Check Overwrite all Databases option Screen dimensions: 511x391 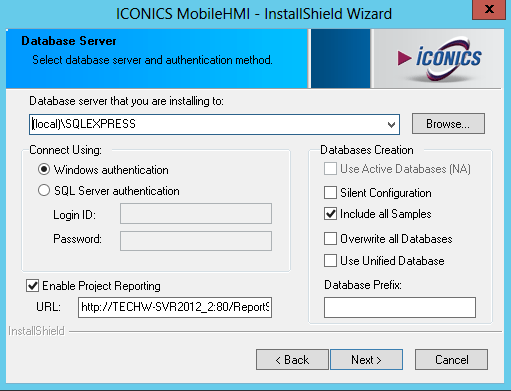[x=330, y=239]
